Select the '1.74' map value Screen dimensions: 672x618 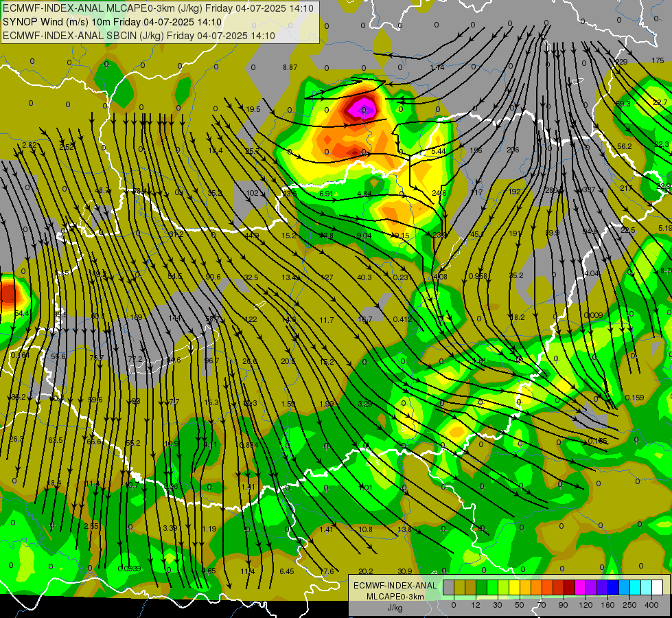[x=437, y=67]
